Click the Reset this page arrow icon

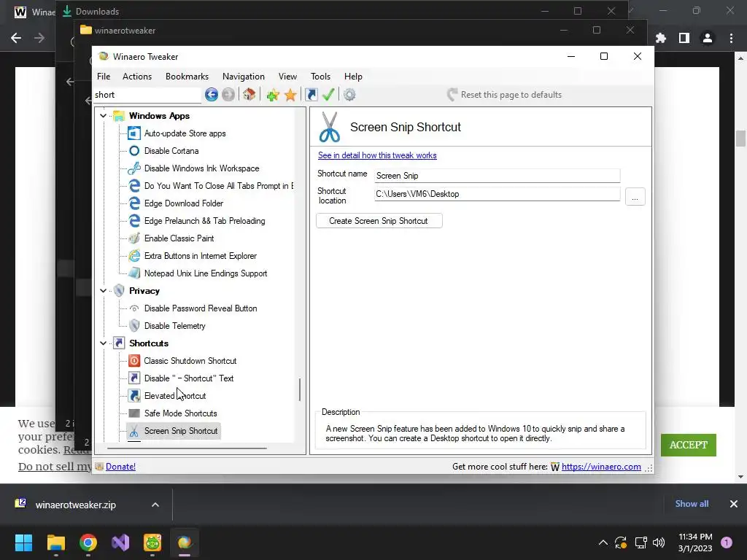coord(452,95)
